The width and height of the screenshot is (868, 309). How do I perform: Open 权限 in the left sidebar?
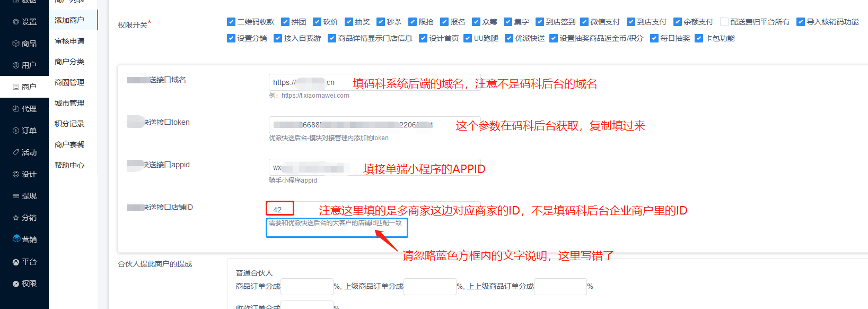[x=24, y=284]
